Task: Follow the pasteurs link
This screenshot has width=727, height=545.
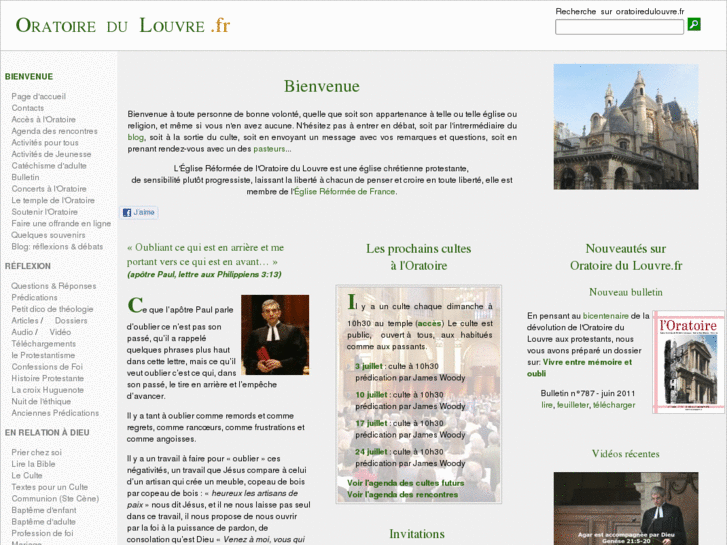Action: point(269,149)
